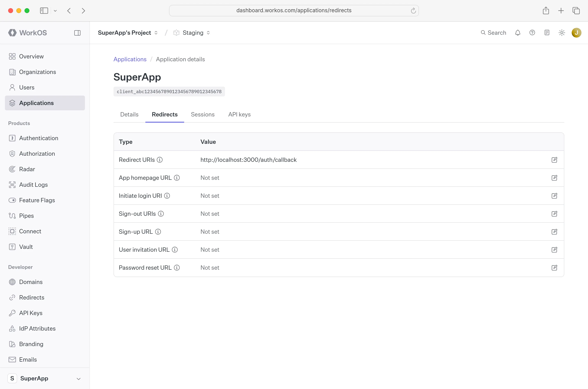The height and width of the screenshot is (389, 588).
Task: Open Applications in sidebar
Action: (45, 103)
